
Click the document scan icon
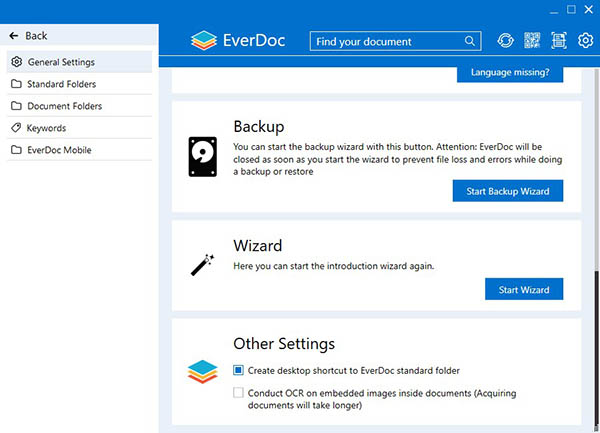[x=559, y=42]
